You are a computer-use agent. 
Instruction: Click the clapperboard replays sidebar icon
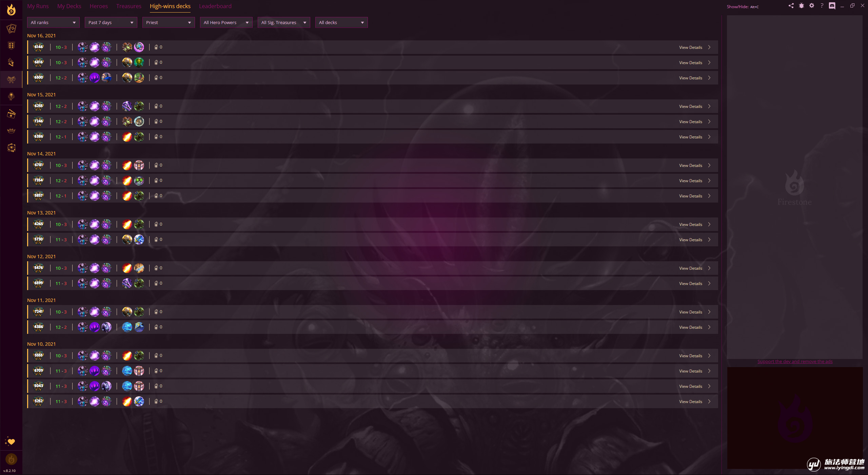11,114
